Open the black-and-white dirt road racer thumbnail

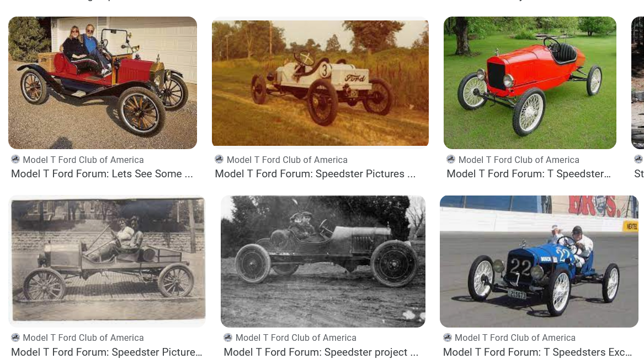[x=323, y=261]
